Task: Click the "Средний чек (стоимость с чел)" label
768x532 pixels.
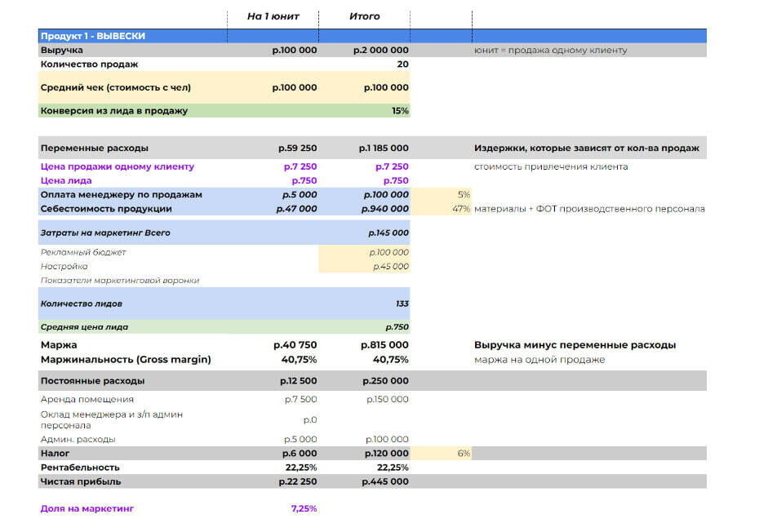Action: [115, 87]
